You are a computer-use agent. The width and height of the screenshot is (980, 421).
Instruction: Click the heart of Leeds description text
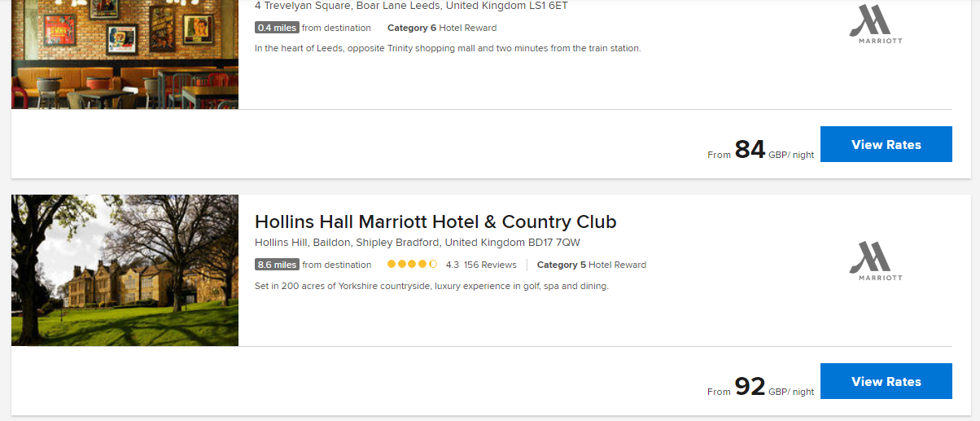[x=448, y=48]
